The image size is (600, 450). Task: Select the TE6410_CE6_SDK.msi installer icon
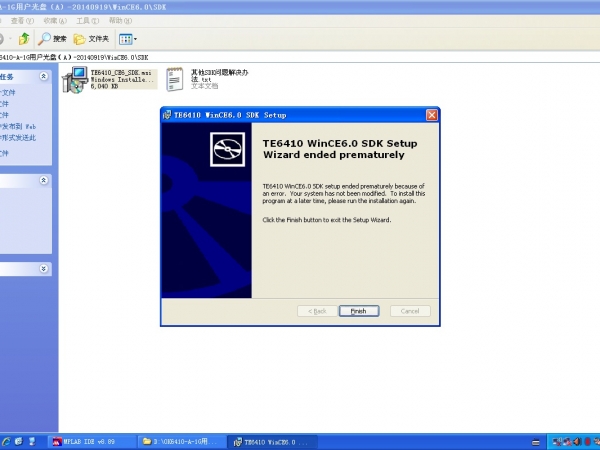pos(75,81)
